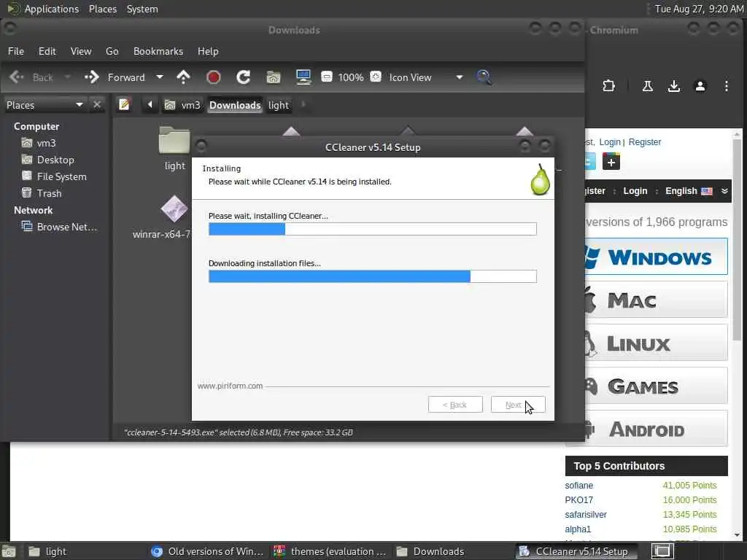Open the View menu
747x560 pixels.
point(81,51)
